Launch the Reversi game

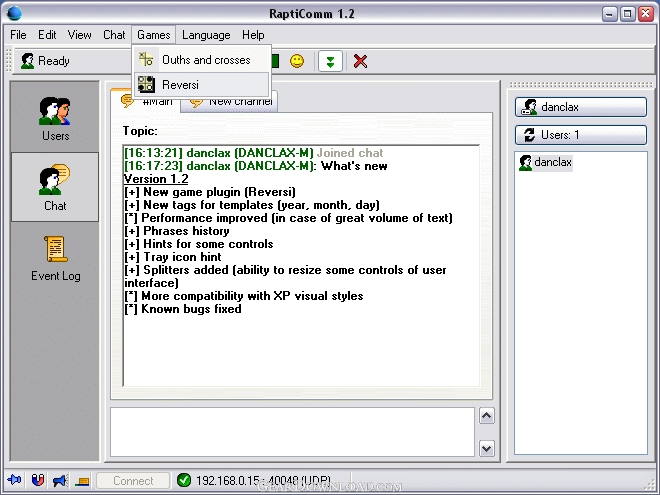(201, 85)
